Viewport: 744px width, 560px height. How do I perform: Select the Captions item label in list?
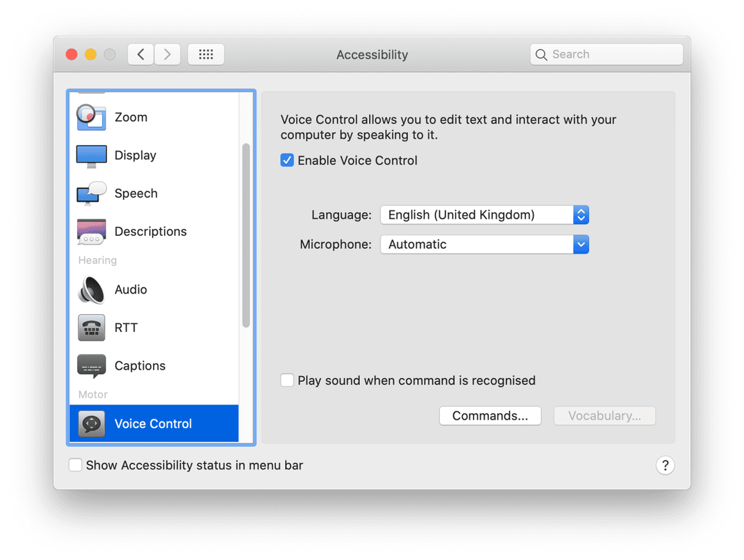pyautogui.click(x=140, y=366)
